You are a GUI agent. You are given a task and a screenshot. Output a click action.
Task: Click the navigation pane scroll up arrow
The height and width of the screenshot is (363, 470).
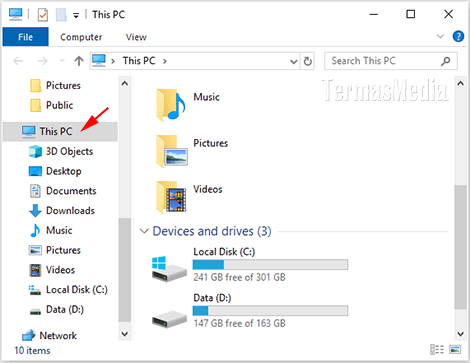tap(125, 83)
